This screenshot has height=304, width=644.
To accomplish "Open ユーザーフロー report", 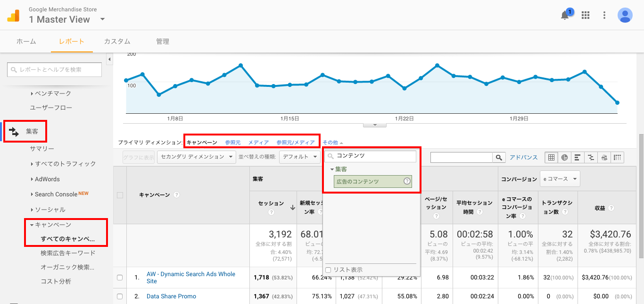I will pyautogui.click(x=51, y=108).
